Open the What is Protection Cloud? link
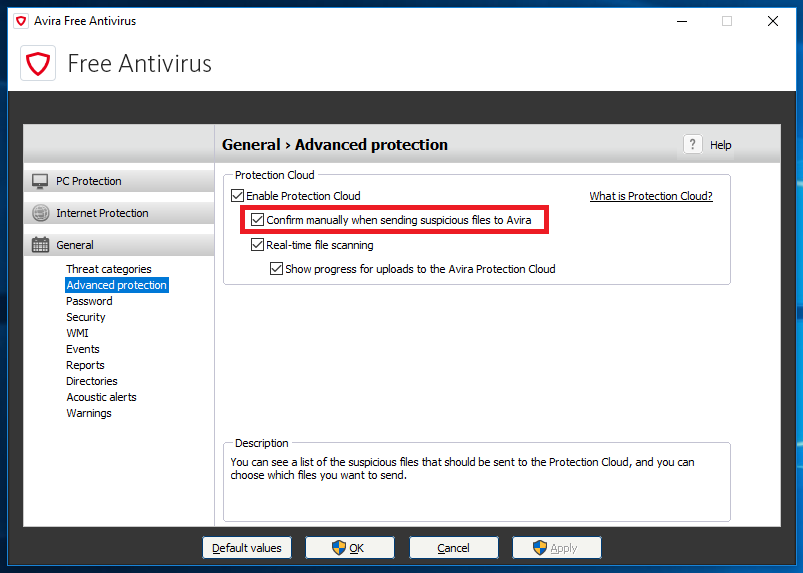Viewport: 803px width, 573px height. point(651,196)
